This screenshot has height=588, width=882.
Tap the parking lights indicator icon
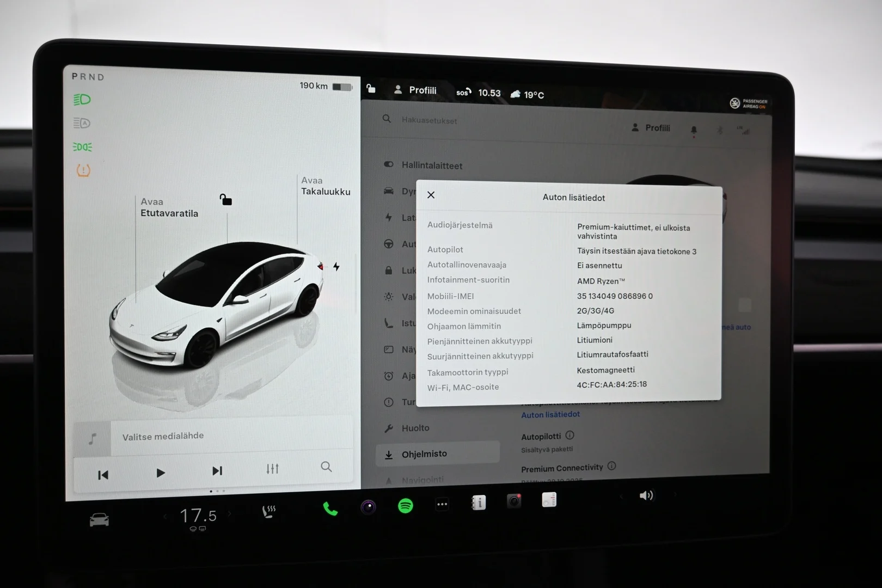(x=82, y=147)
